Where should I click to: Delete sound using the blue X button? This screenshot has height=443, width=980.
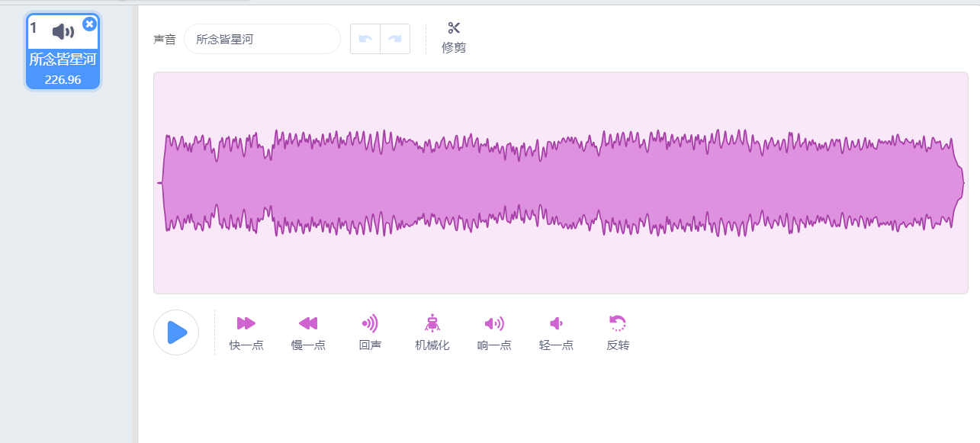(x=89, y=24)
